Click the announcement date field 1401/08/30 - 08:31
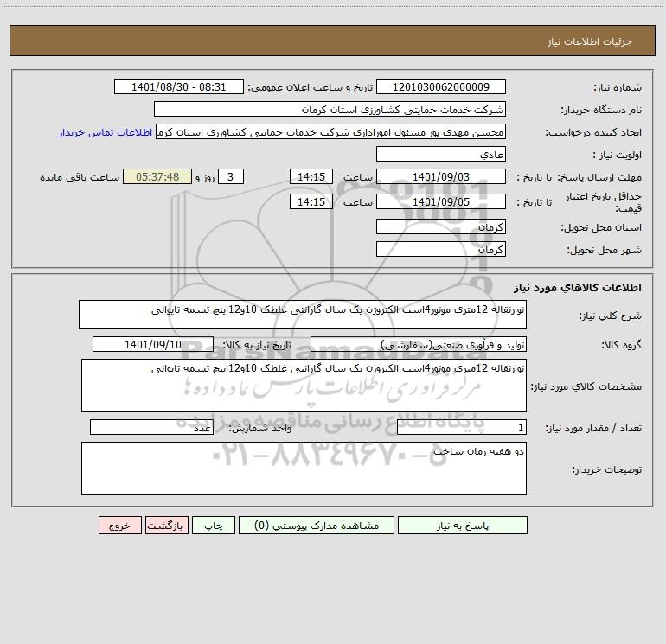The height and width of the screenshot is (644, 666). [x=179, y=86]
